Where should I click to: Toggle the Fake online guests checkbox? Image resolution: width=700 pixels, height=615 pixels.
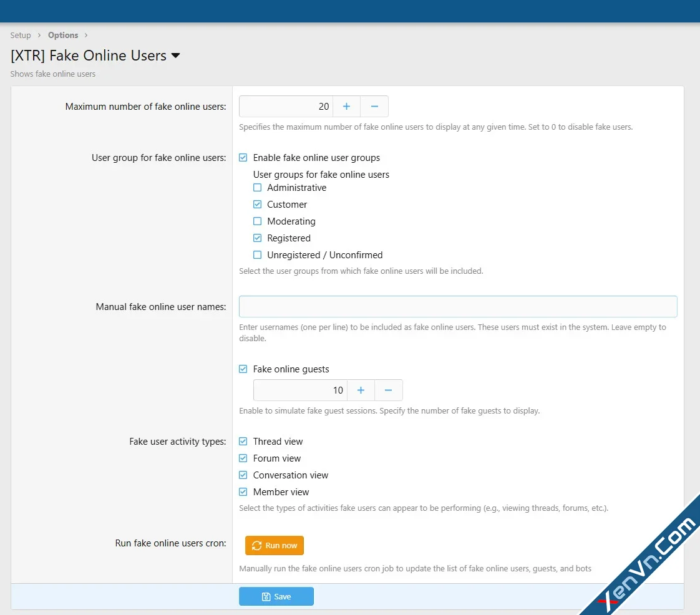coord(243,369)
